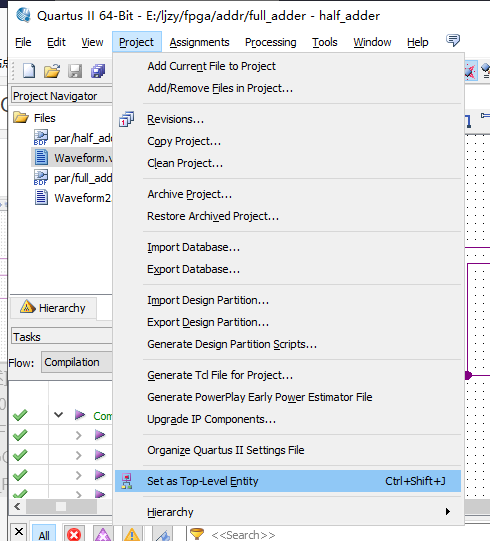Choose Add/Remove Files in Project
The image size is (490, 541).
288,88
